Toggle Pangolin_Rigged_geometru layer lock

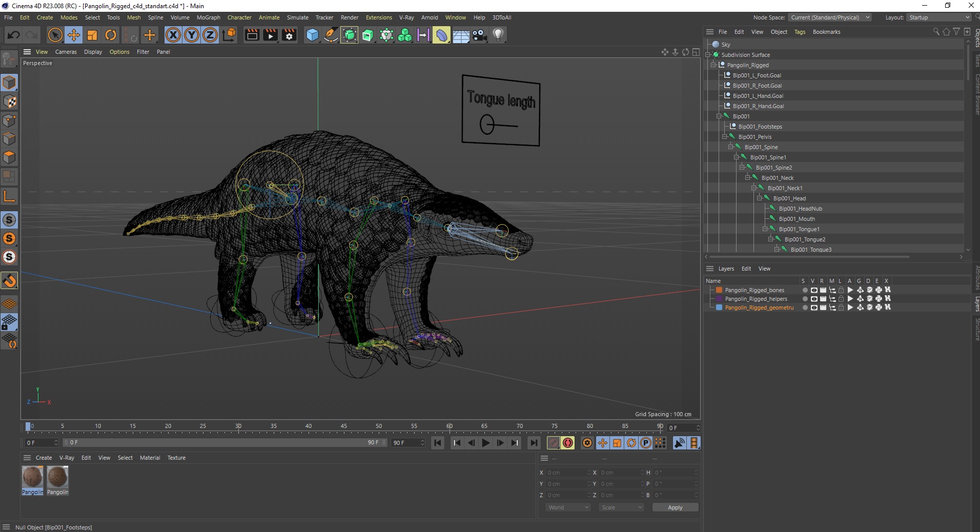841,308
